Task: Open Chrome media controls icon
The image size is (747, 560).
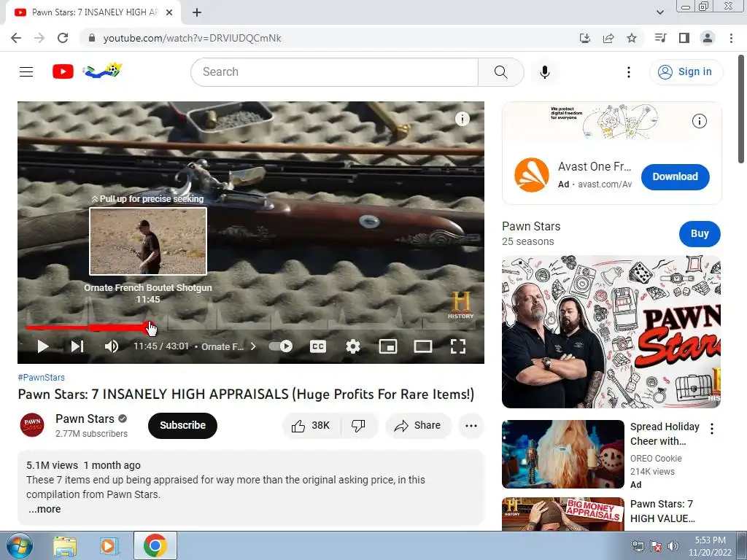Action: coord(660,38)
